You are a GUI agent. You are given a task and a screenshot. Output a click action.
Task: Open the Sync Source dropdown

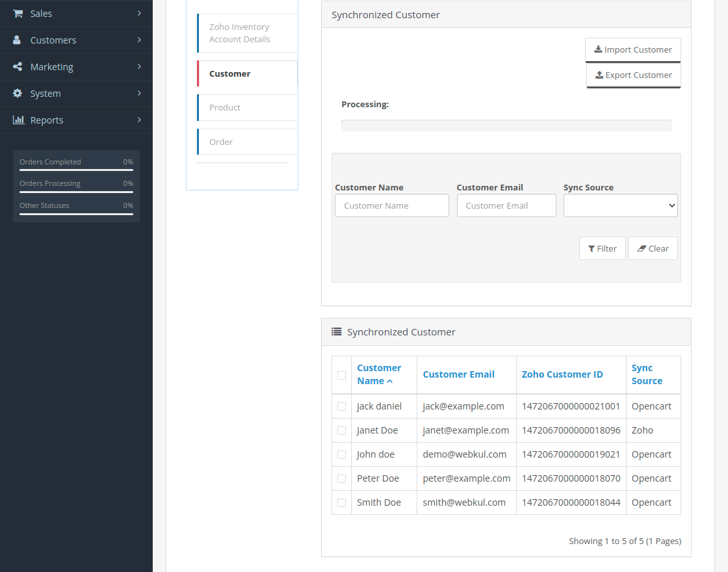tap(620, 205)
